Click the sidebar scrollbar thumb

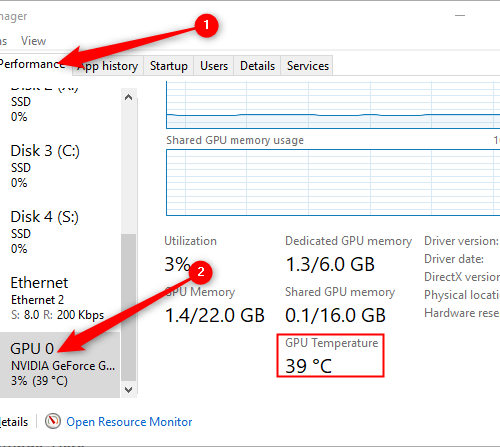click(129, 307)
